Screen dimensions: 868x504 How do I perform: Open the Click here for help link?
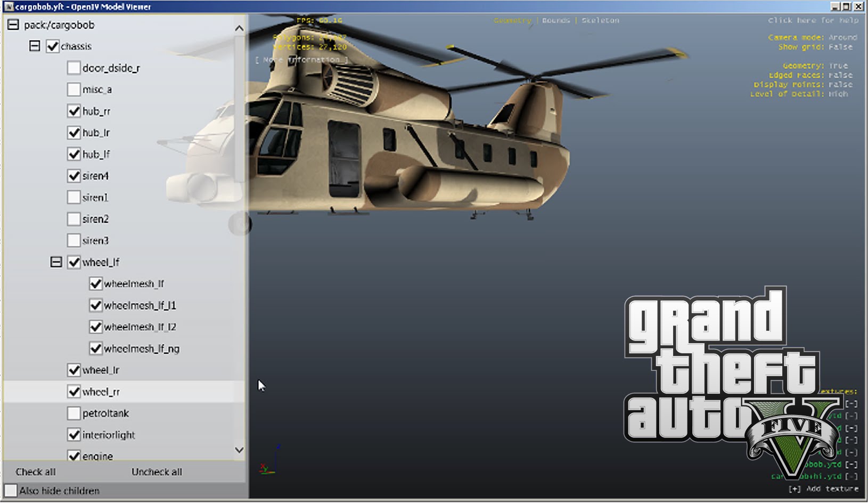[813, 20]
